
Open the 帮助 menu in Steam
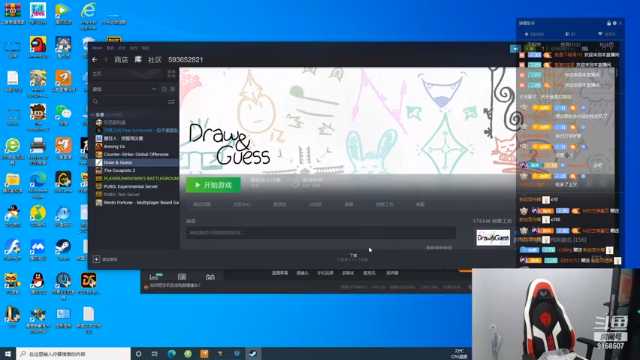coord(145,48)
